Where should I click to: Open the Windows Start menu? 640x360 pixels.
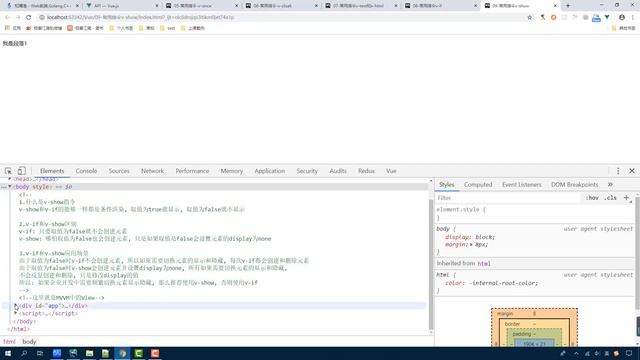(8, 353)
